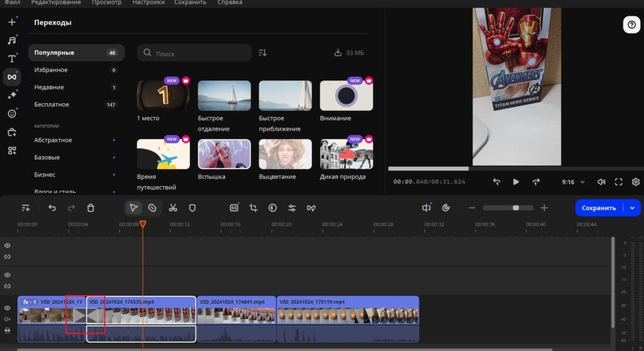Toggle link icon of the second track
This screenshot has width=644, height=351.
[x=8, y=286]
